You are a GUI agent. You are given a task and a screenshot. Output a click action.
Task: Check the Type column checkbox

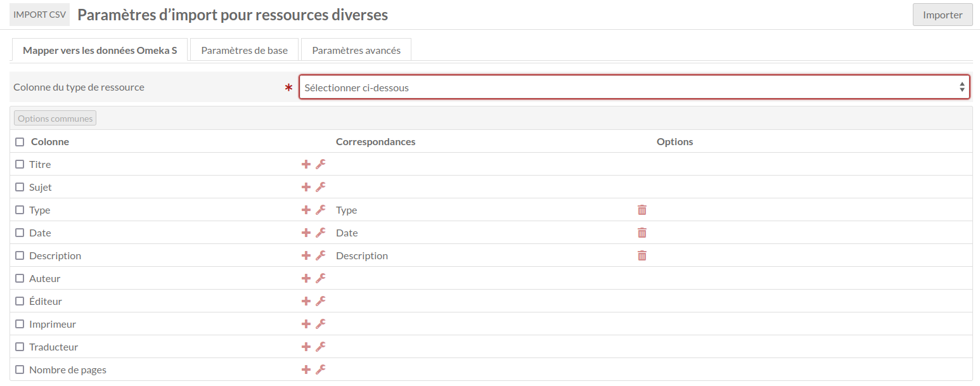pyautogui.click(x=20, y=210)
